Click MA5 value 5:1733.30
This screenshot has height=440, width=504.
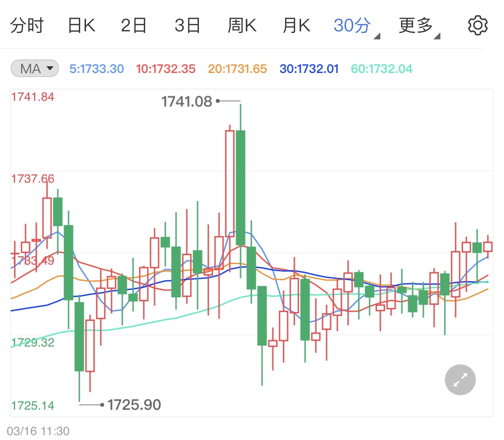[x=96, y=69]
